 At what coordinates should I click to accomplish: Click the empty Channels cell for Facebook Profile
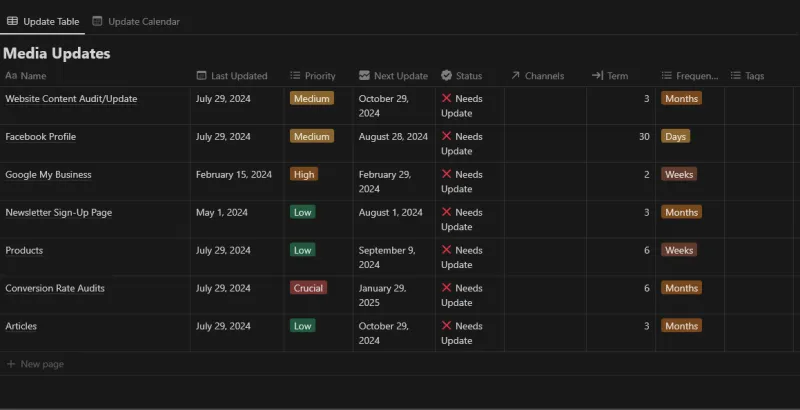click(545, 143)
